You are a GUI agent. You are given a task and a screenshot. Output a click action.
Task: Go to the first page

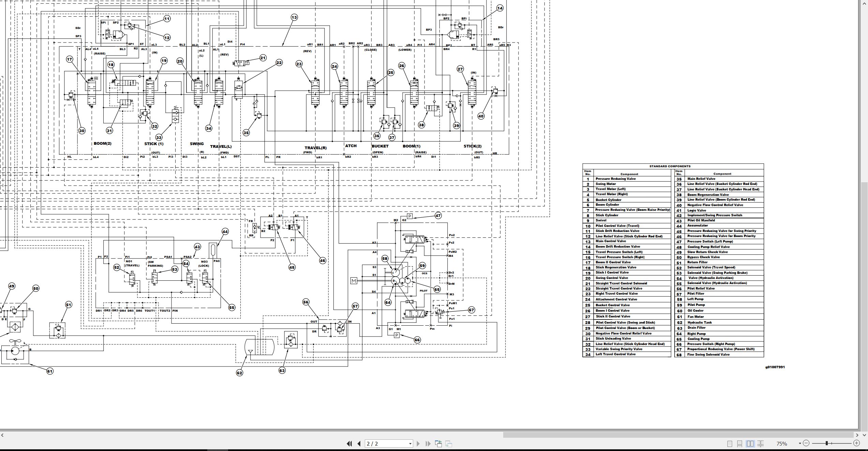coord(349,444)
